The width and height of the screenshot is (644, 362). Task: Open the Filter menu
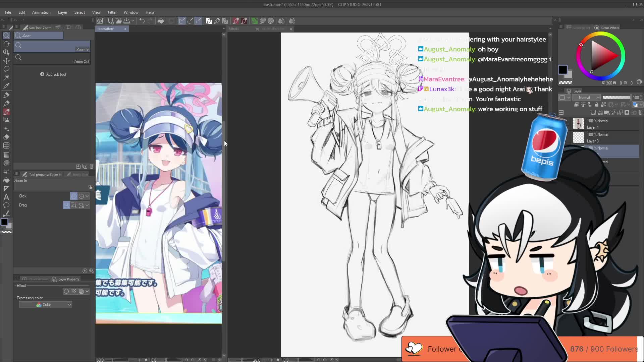click(112, 12)
